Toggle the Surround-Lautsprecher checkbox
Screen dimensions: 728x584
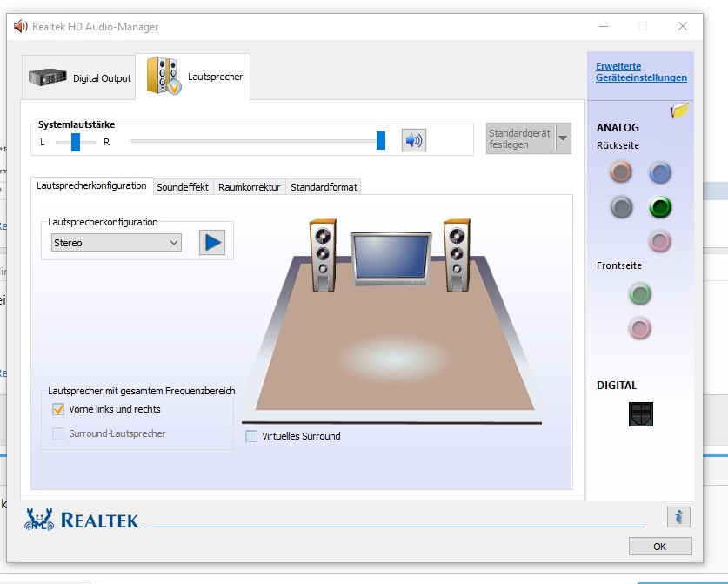click(58, 433)
